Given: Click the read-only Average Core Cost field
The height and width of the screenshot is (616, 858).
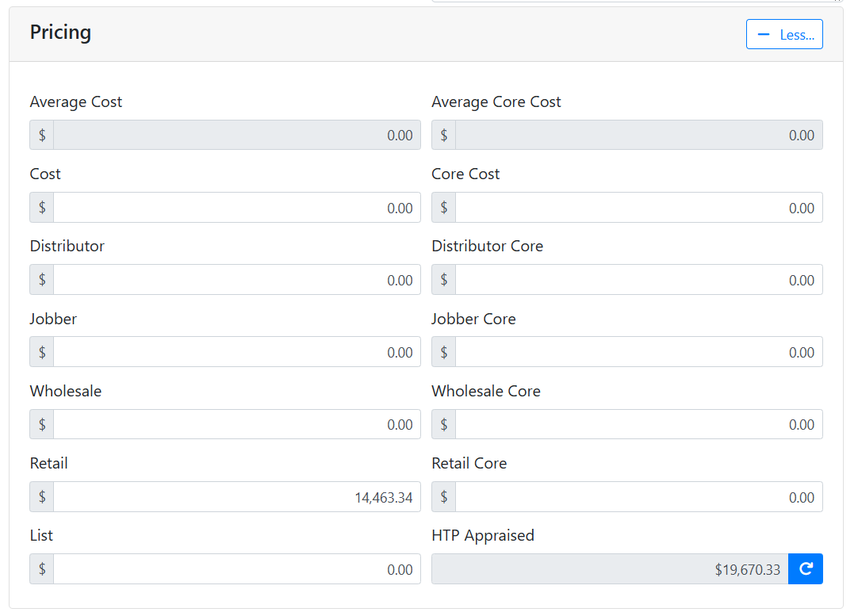Looking at the screenshot, I should click(638, 135).
